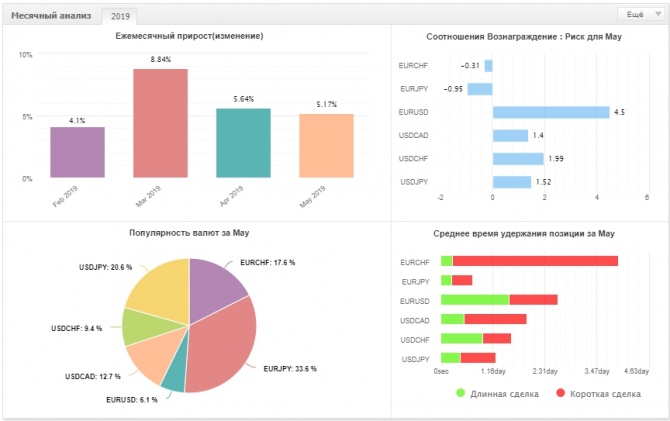
Task: Select the USDJPY yellow pie slice
Action: point(165,291)
